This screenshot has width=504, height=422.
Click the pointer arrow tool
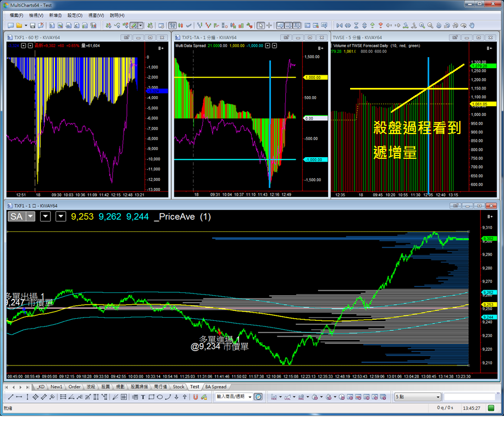[x=261, y=25]
